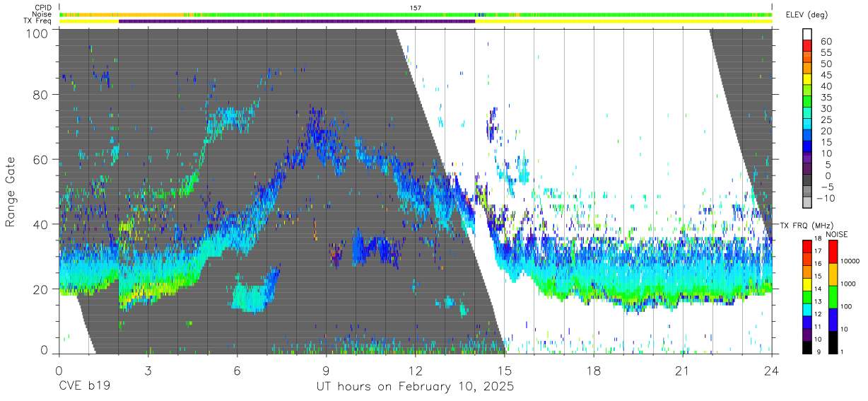The height and width of the screenshot is (401, 868).
Task: Click the 'Range Gate' y-axis label
Action: 11,192
